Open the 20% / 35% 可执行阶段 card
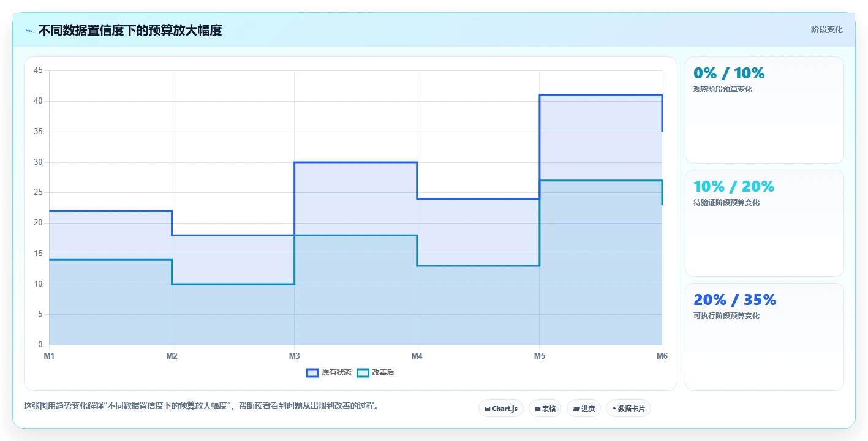 tap(764, 336)
